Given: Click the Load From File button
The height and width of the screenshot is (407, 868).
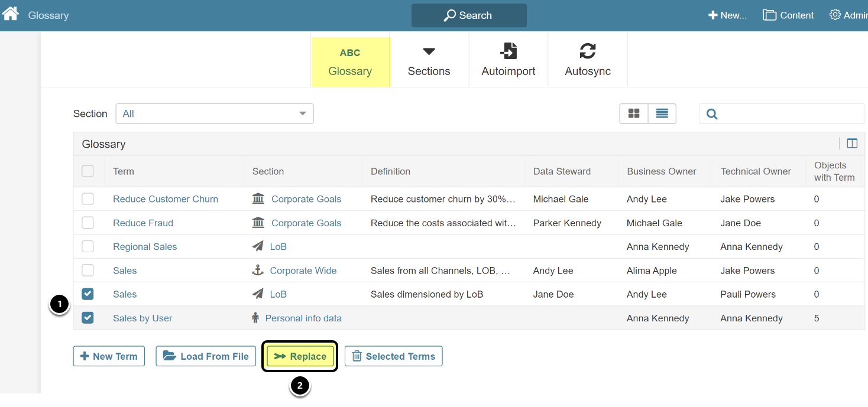Looking at the screenshot, I should 206,356.
